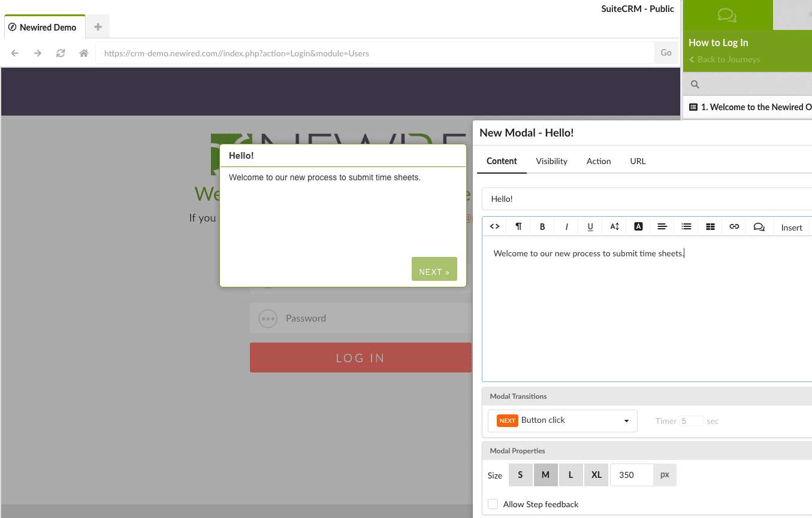Open the font color tool in the editor

[638, 226]
